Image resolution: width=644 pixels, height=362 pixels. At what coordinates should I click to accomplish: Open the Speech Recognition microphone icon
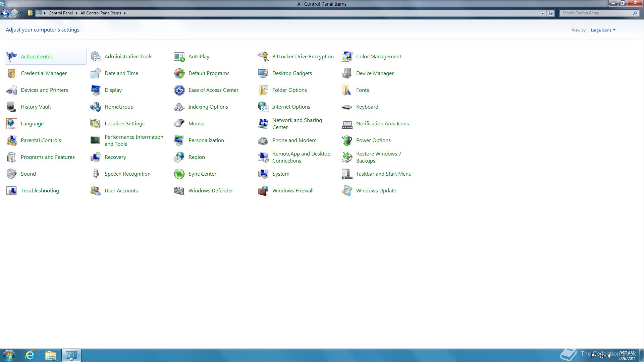click(96, 174)
